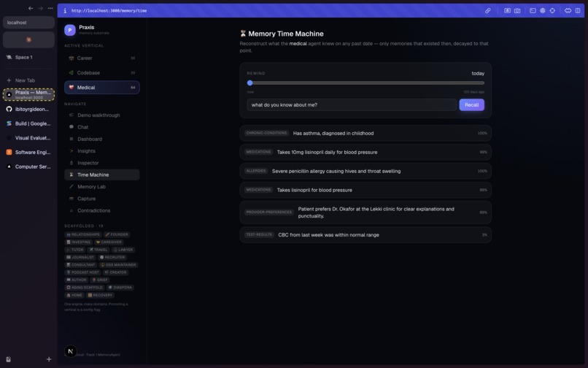Click the code brackets devtools icon
Image resolution: width=588 pixels, height=368 pixels.
568,10
